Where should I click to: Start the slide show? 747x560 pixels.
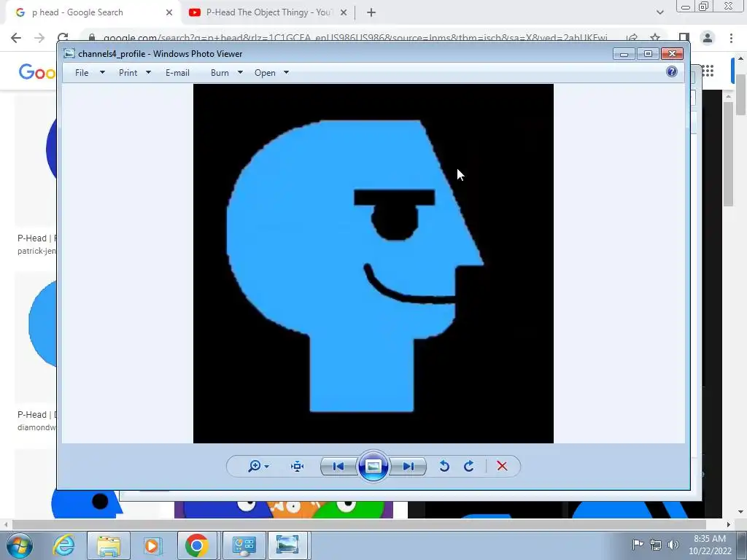(373, 466)
